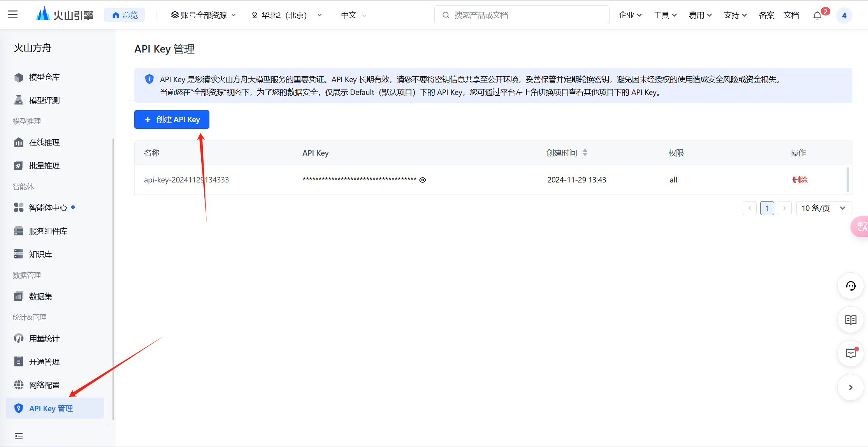This screenshot has width=868, height=447.
Task: Expand the right floating panel arrow
Action: click(850, 387)
